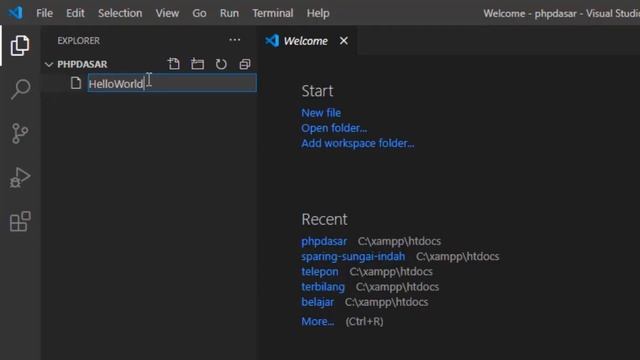Click the VS Code logo in the title bar
This screenshot has width=640, height=360.
[x=16, y=13]
